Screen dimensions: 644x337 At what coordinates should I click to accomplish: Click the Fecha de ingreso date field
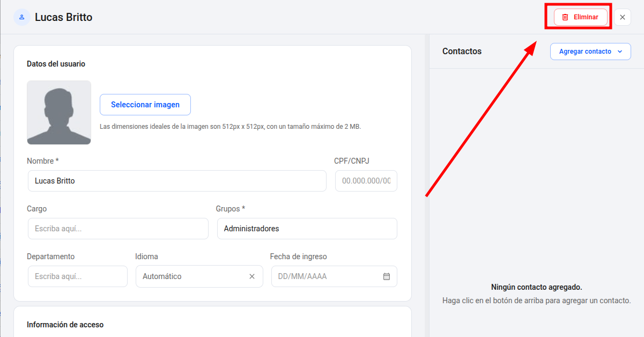[334, 276]
